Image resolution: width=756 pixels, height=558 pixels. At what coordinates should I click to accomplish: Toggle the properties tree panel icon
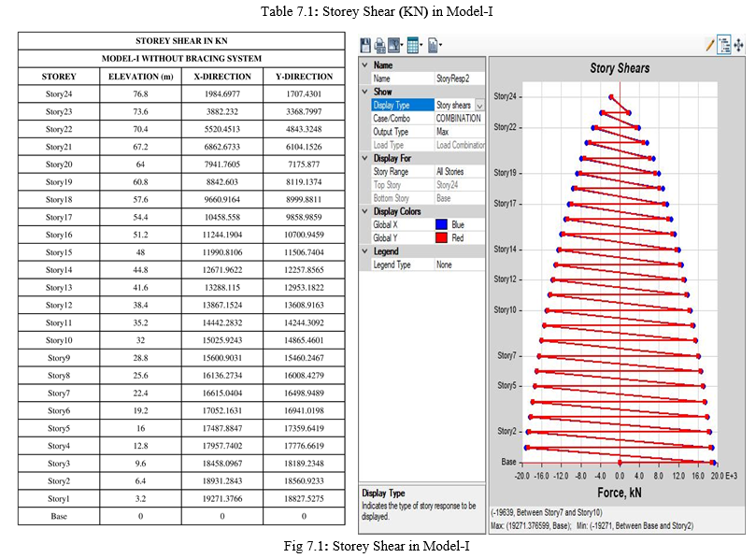(723, 45)
